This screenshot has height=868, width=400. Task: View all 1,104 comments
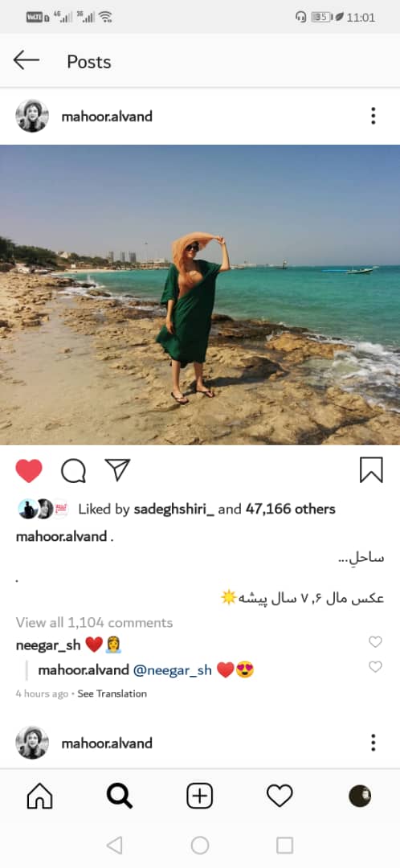pyautogui.click(x=94, y=622)
